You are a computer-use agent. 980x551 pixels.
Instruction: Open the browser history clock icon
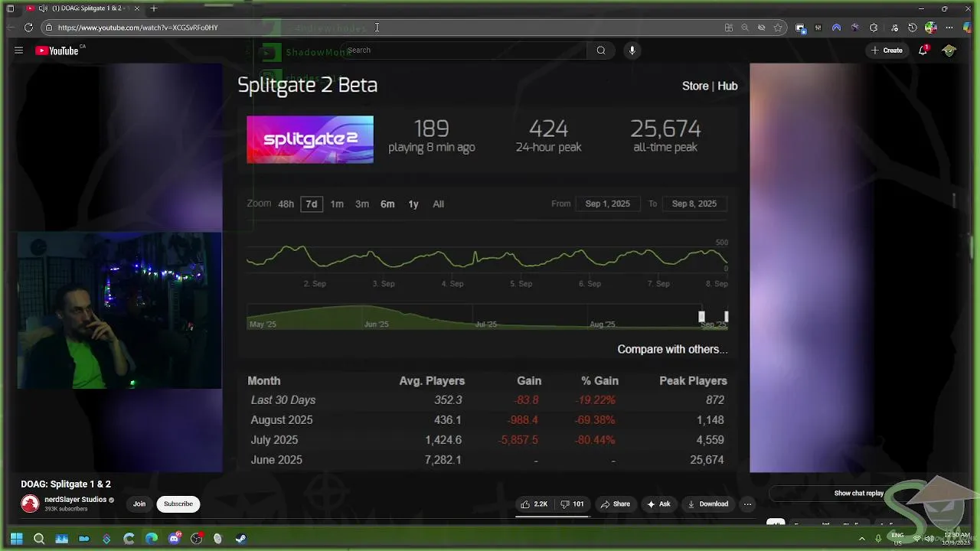coord(912,28)
